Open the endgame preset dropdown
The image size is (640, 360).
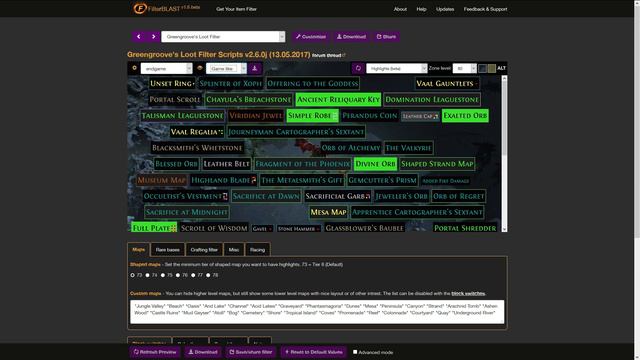[166, 69]
